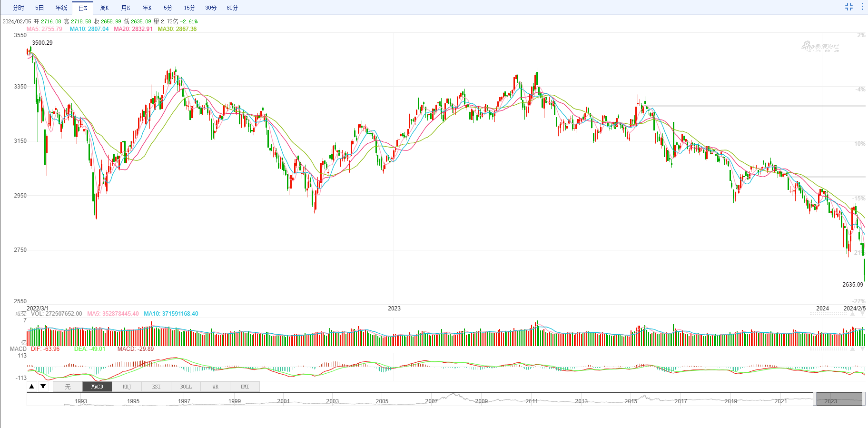Image resolution: width=868 pixels, height=428 pixels.
Task: Open the three-dot more options menu
Action: point(862,7)
